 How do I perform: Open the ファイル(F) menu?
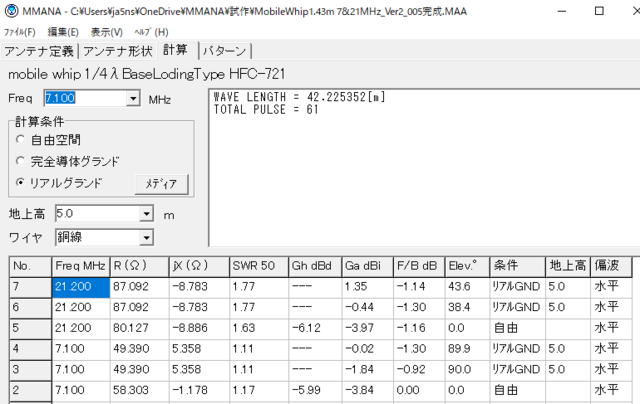[x=20, y=32]
